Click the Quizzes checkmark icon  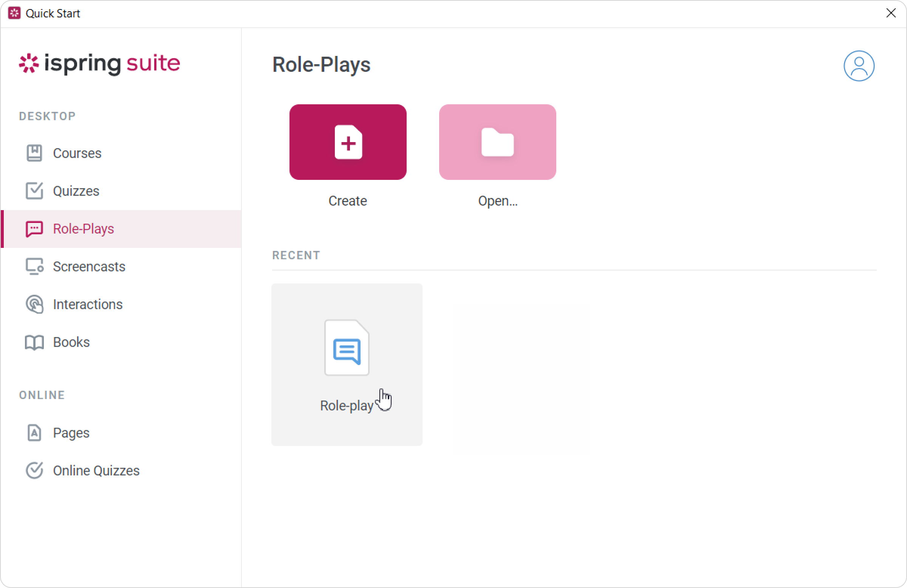pos(34,191)
